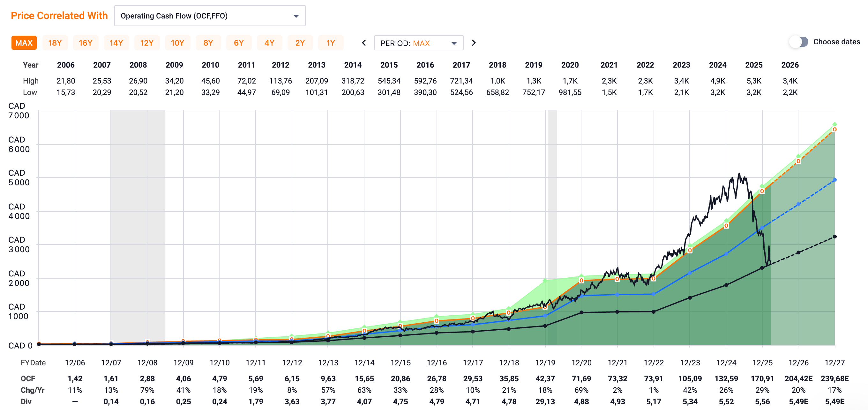This screenshot has height=410, width=868.
Task: Click the green diamond marker at 12/27
Action: coord(834,124)
